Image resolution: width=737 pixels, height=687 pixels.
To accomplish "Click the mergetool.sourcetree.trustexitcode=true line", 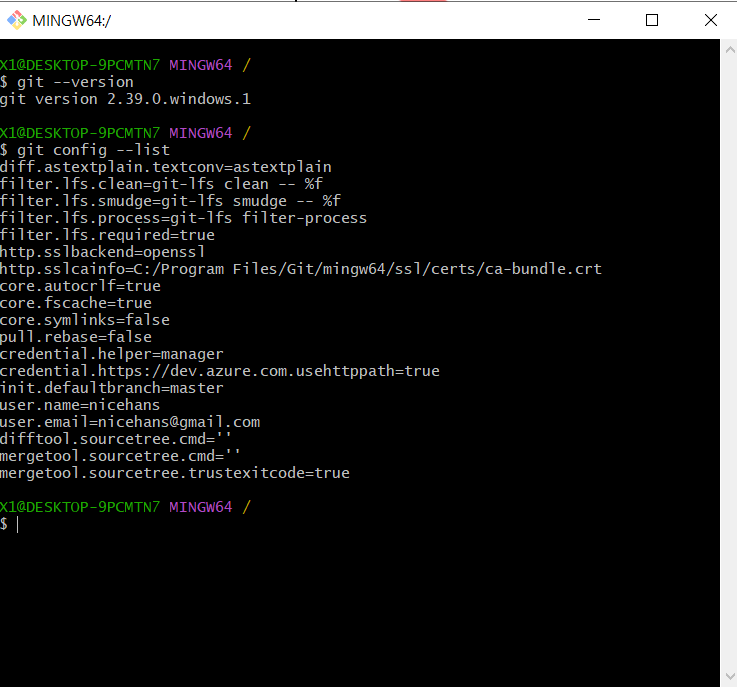I will (175, 473).
